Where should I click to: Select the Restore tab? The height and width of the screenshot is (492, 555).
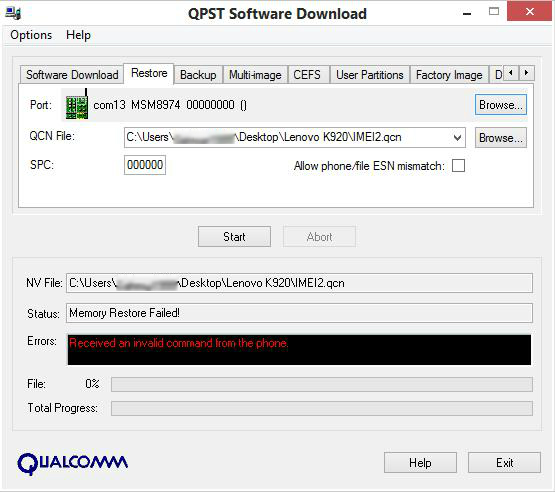coord(149,73)
